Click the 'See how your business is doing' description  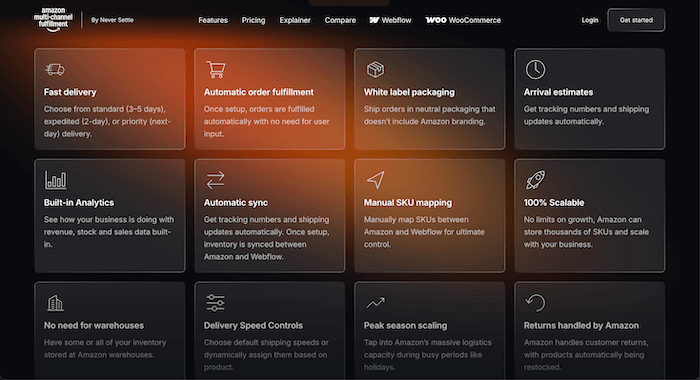coord(109,232)
